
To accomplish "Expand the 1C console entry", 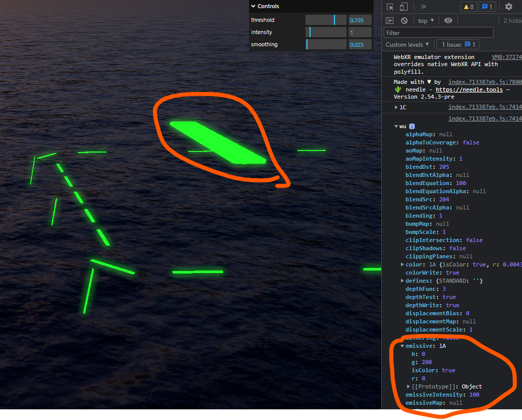I will [396, 107].
